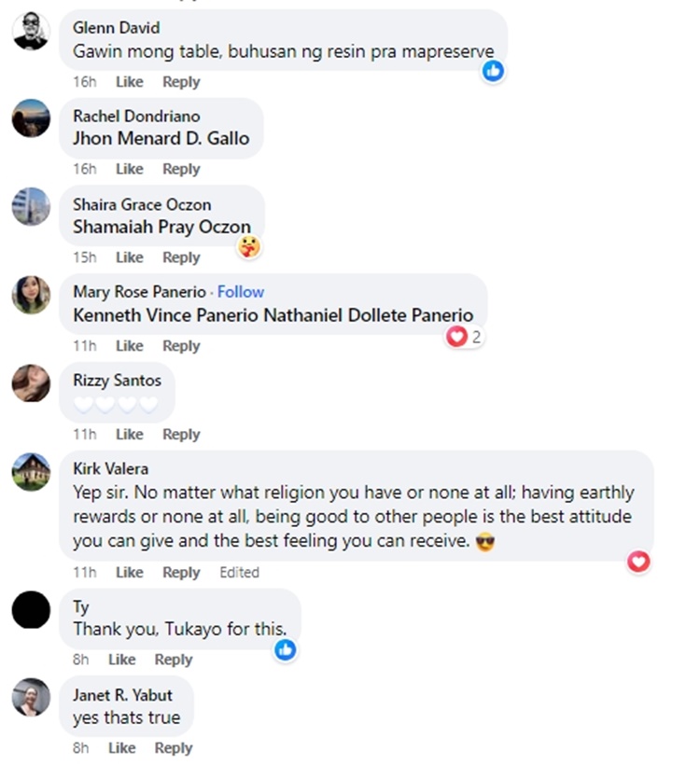This screenshot has width=700, height=764.
Task: Reply to Kirk Valera's comment
Action: tap(181, 573)
